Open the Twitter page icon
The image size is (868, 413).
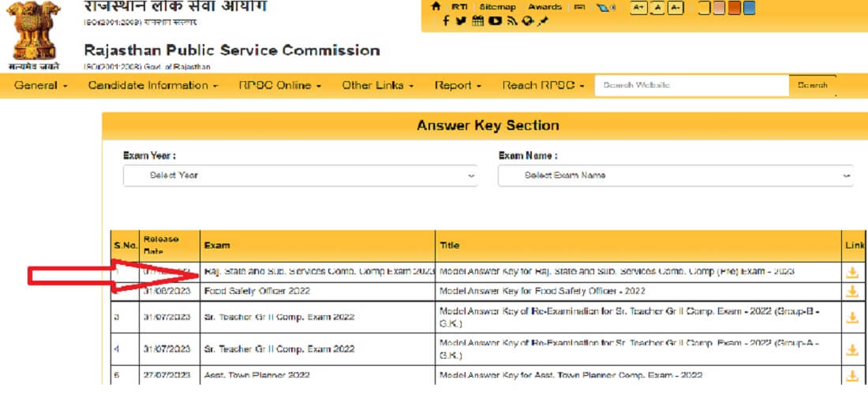click(461, 21)
